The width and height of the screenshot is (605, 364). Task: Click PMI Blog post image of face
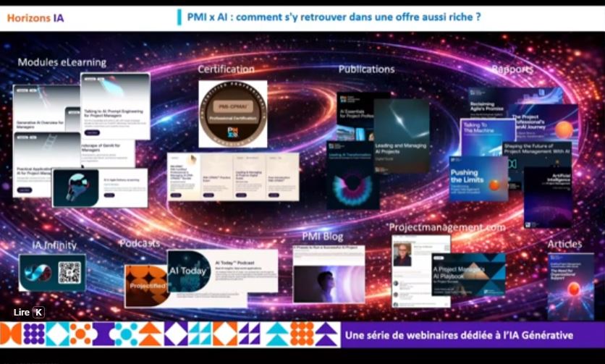tap(329, 284)
